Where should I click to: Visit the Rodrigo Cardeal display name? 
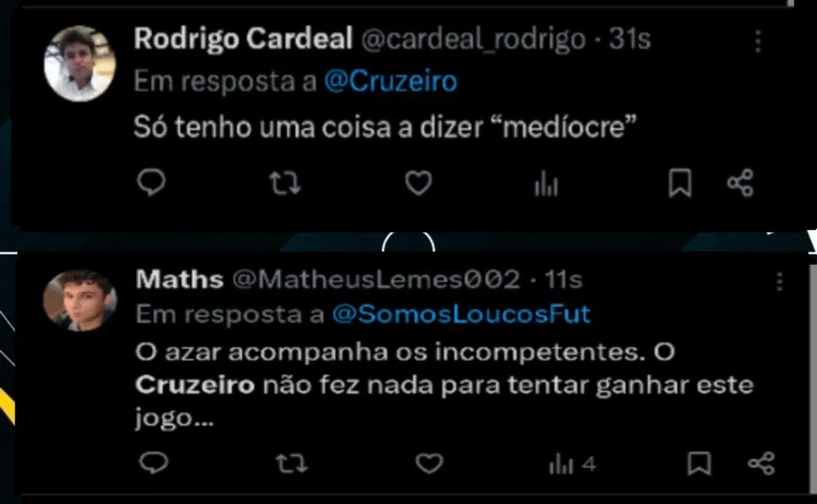243,38
